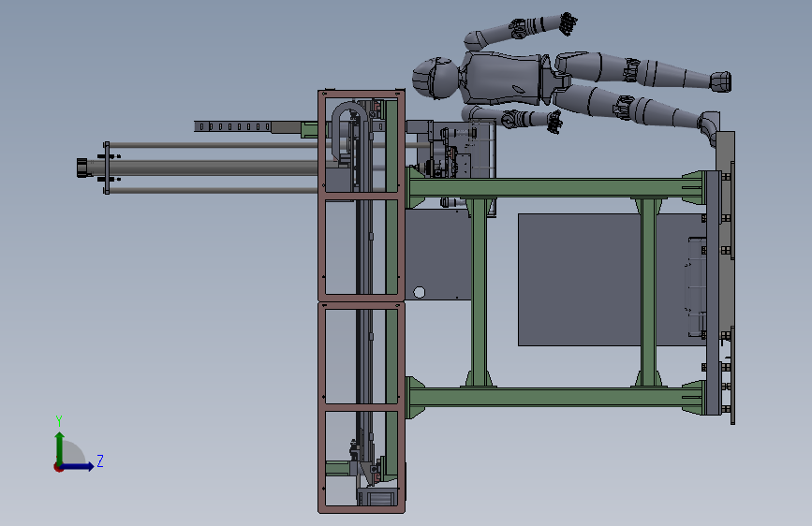
Task: Click the mannequin's torso
Action: click(x=502, y=79)
